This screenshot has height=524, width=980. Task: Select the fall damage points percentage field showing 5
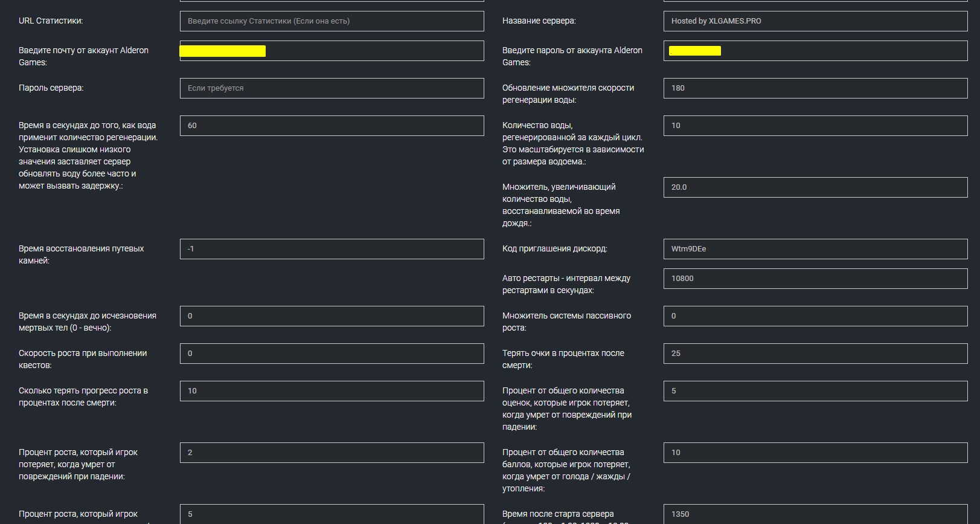click(x=815, y=391)
